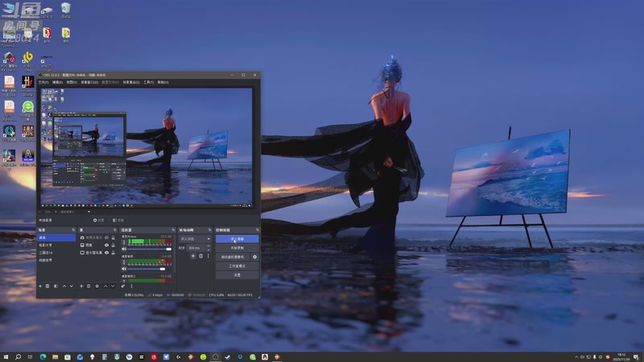The width and height of the screenshot is (644, 362).
Task: Float the Audio Mixer dock with its header icon
Action: [x=173, y=230]
